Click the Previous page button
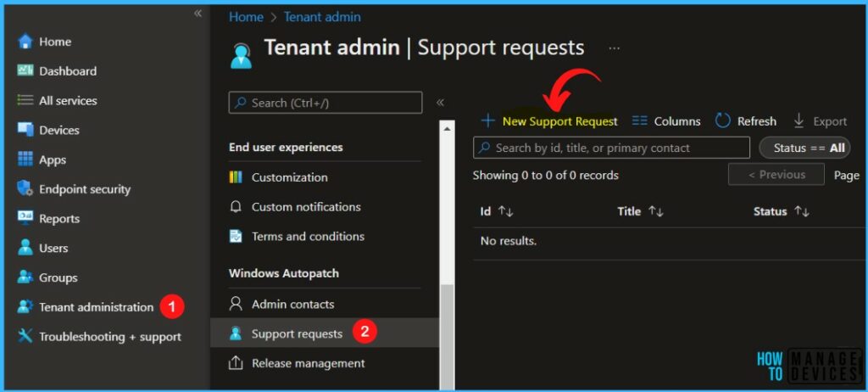The height and width of the screenshot is (392, 868). pos(776,175)
